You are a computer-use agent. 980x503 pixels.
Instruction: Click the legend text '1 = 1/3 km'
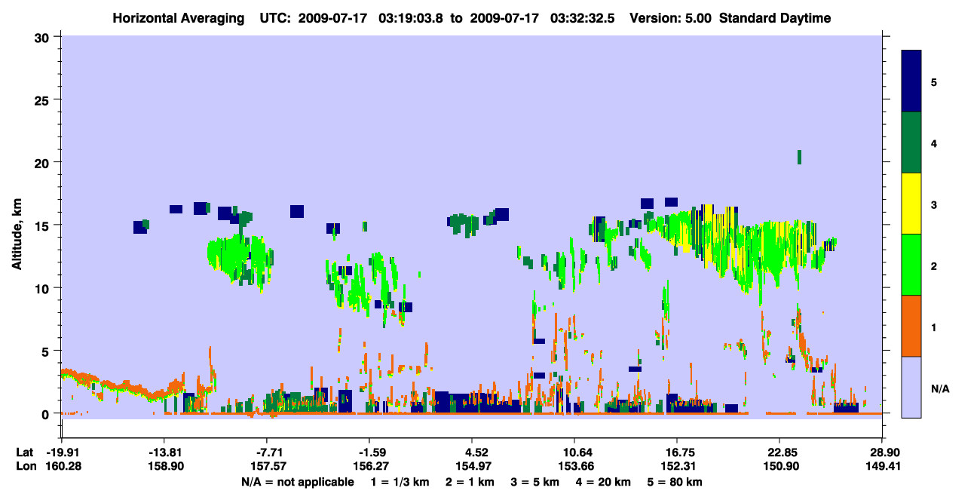pos(400,482)
